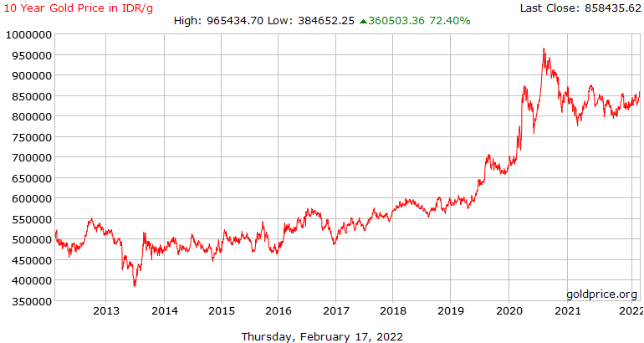Click the y-axis label 750000
This screenshot has height=343, width=644.
pyautogui.click(x=32, y=137)
